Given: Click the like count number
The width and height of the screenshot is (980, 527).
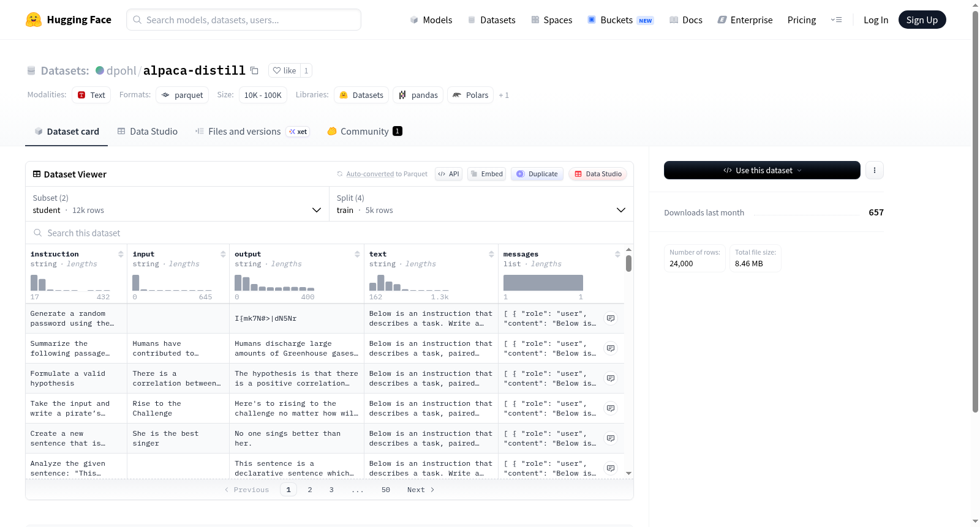Looking at the screenshot, I should (x=306, y=70).
